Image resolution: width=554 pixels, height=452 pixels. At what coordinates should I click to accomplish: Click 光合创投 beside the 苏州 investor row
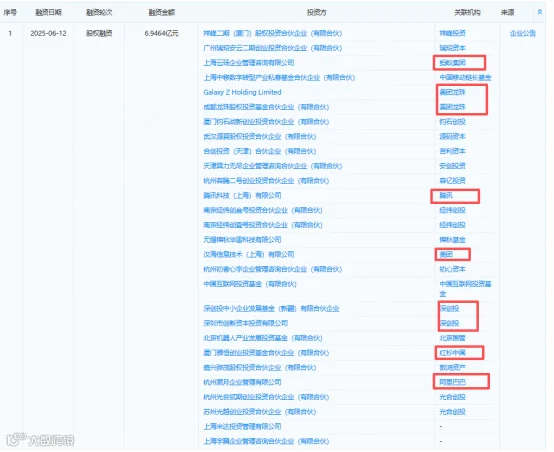452,412
